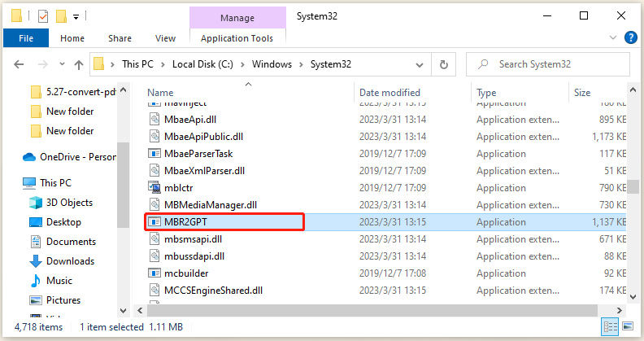Click the OneDrive cloud icon
This screenshot has height=341, width=644.
click(29, 157)
